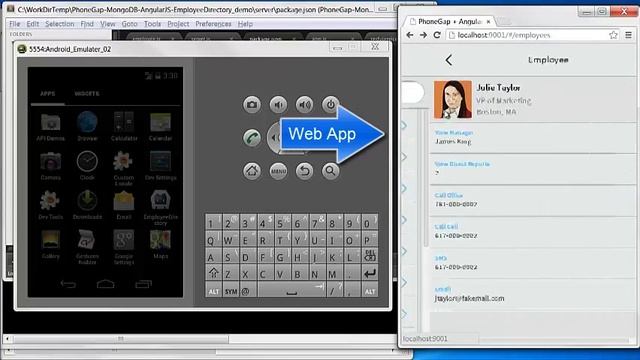Open the Email app in emulator
The image size is (640, 360).
click(124, 205)
